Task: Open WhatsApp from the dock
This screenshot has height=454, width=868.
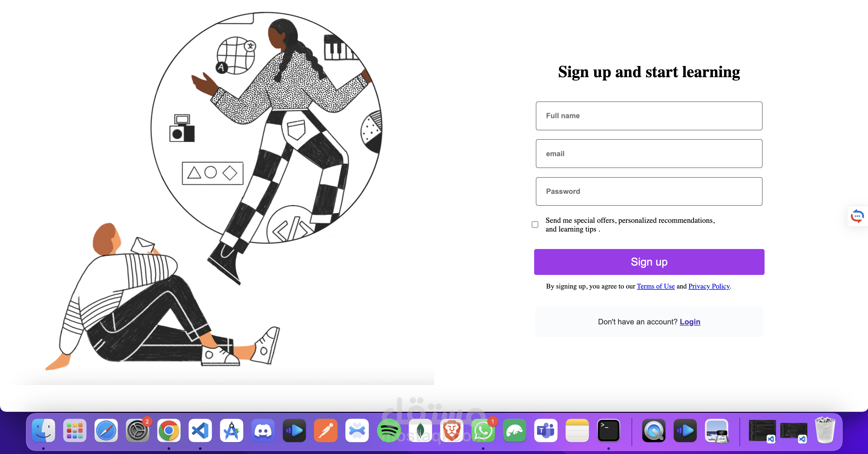Action: click(483, 430)
